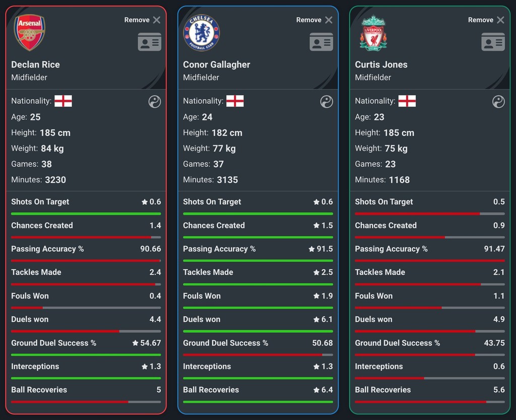Viewport: 516px width, 420px height.
Task: Click the Curtis Jones player name
Action: tap(381, 64)
